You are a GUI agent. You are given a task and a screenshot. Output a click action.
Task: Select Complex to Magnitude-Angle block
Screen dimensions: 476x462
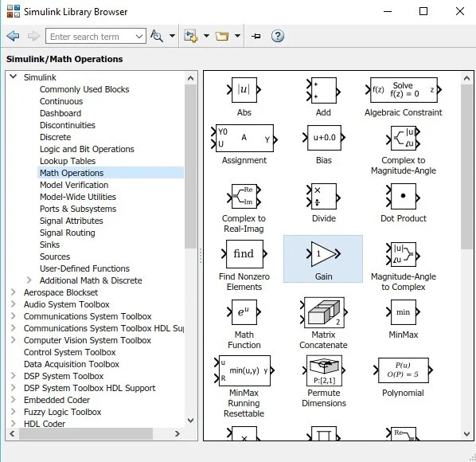tap(403, 139)
